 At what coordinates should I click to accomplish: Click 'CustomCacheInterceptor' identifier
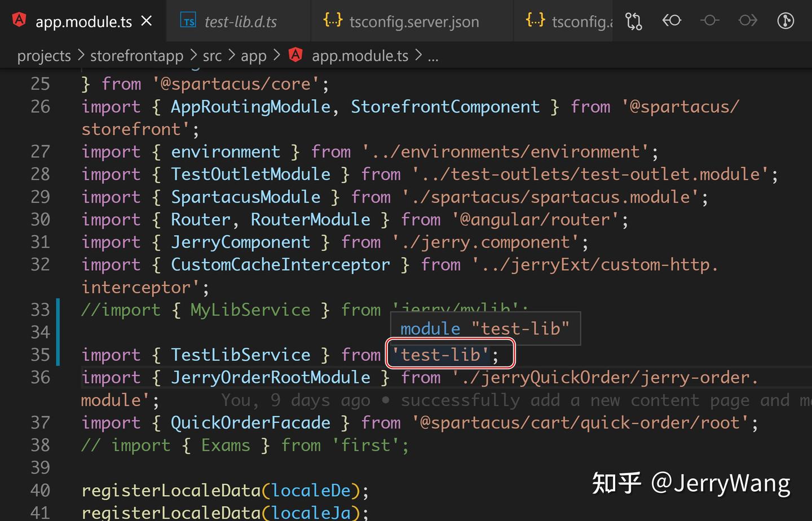pyautogui.click(x=280, y=264)
